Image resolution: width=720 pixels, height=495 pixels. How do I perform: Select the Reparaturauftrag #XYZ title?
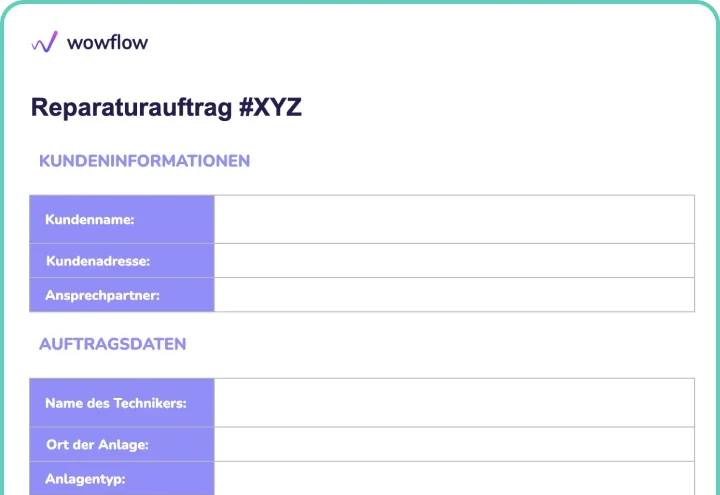[x=166, y=108]
